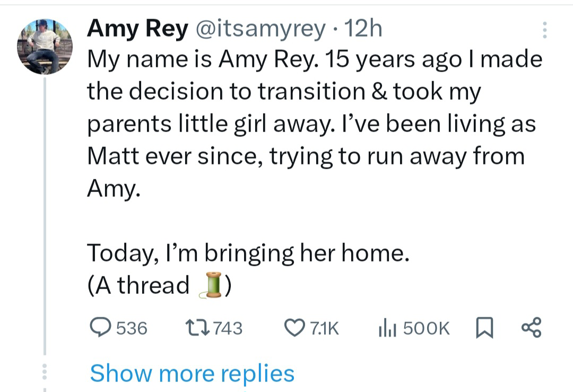Open the tweet's three-dot more menu

point(543,31)
